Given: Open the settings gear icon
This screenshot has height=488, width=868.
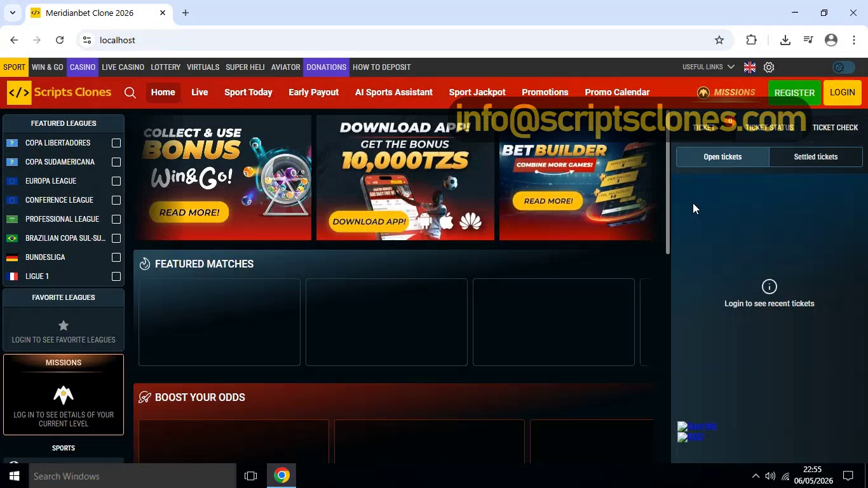Looking at the screenshot, I should coord(769,67).
